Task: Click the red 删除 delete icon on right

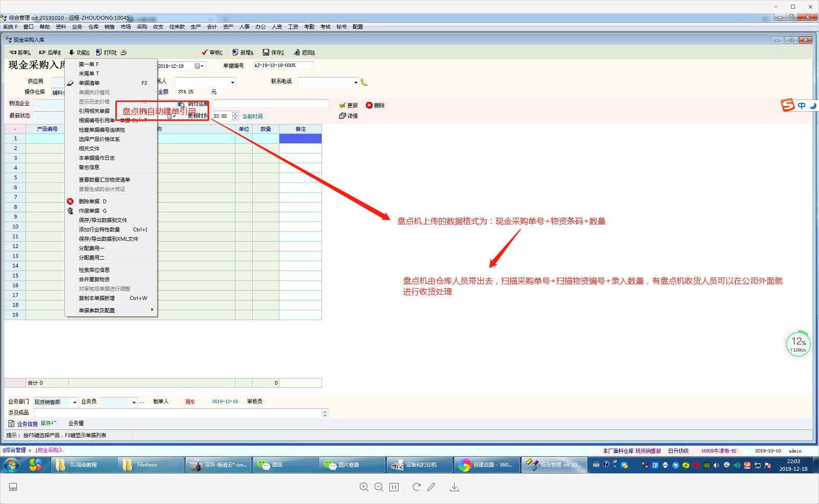Action: click(x=369, y=105)
